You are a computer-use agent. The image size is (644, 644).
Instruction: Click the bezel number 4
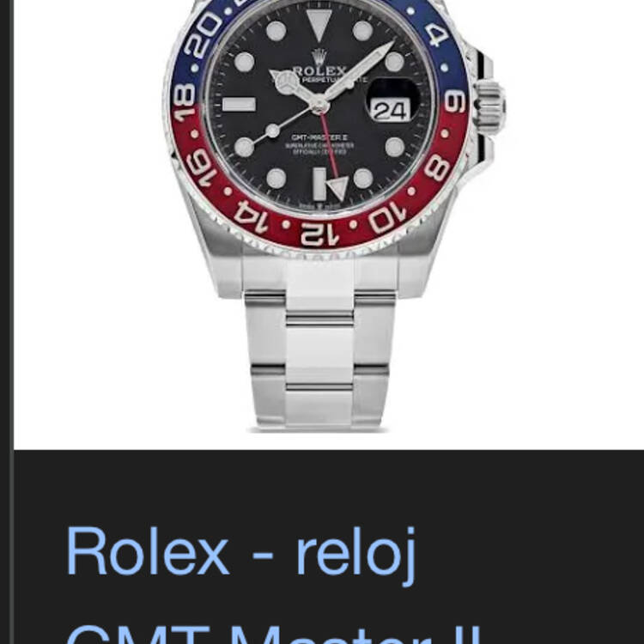coord(436,35)
